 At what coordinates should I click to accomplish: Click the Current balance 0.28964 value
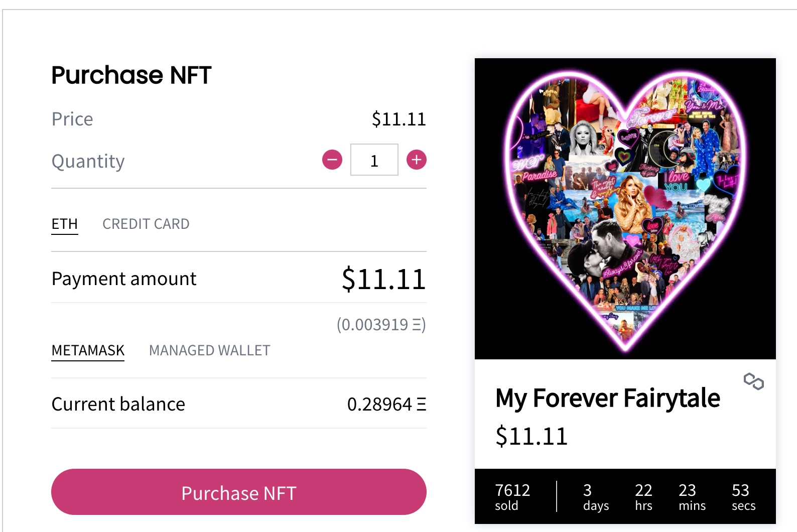[386, 404]
